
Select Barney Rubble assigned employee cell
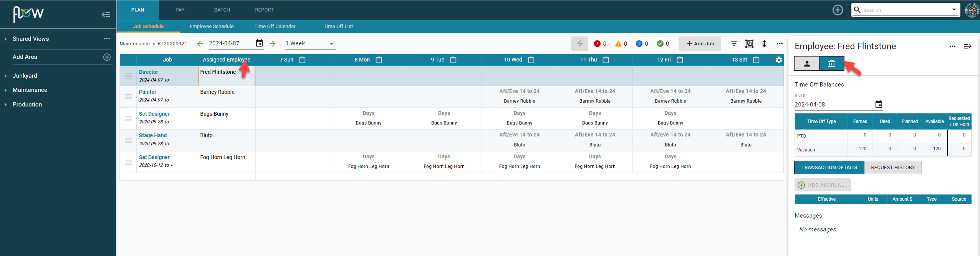227,97
